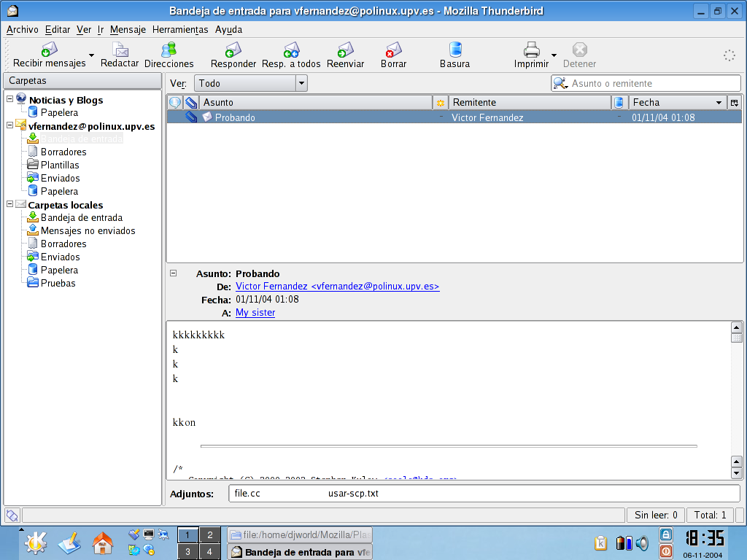Toggle the thread column header icon

(x=175, y=102)
